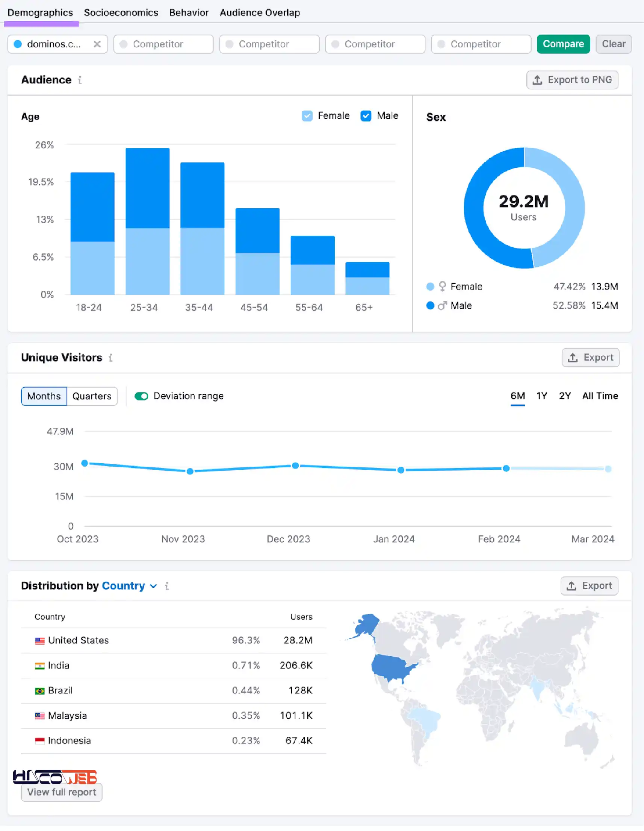Click the dominos.c... domain field
The width and height of the screenshot is (644, 831).
(x=57, y=44)
